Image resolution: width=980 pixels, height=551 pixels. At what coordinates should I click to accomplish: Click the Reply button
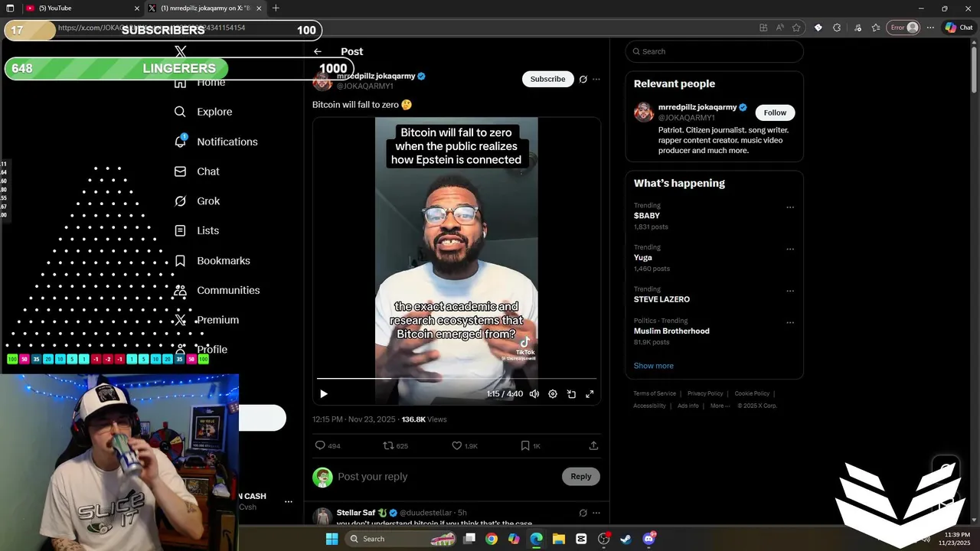click(581, 477)
